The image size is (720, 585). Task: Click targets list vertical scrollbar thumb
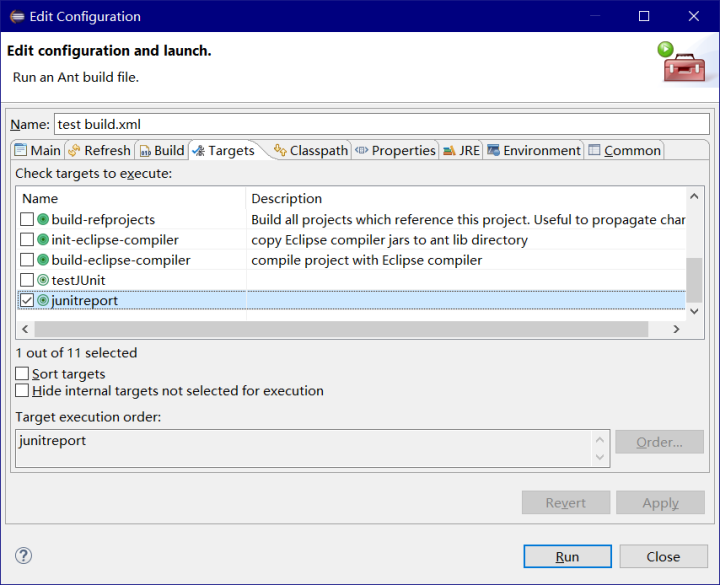[694, 280]
